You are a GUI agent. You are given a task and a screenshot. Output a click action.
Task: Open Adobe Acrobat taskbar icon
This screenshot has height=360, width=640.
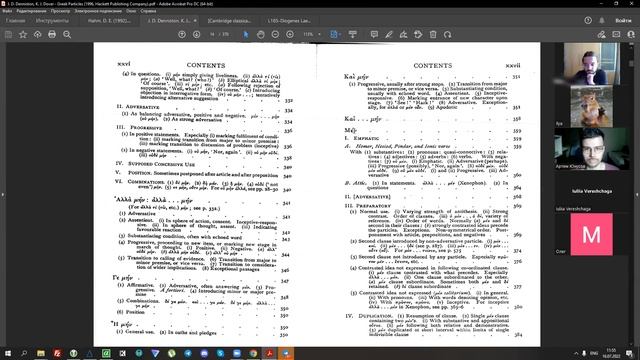coord(269,353)
